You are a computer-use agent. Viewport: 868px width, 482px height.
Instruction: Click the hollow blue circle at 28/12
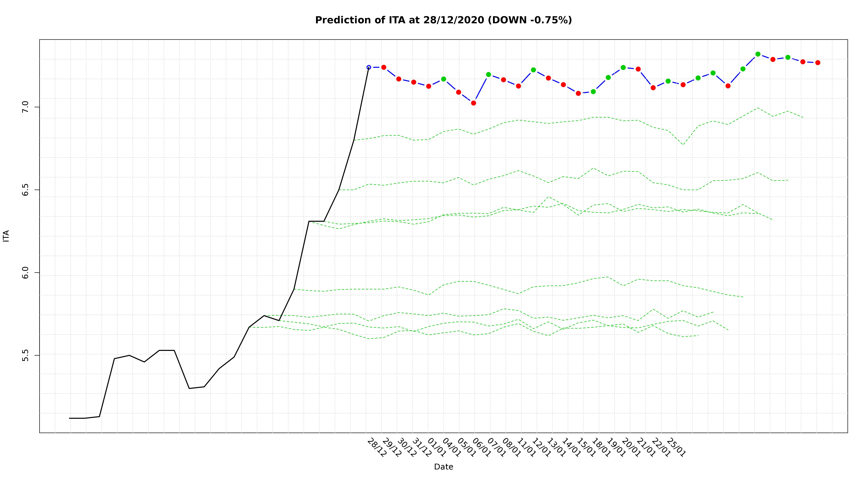point(369,67)
